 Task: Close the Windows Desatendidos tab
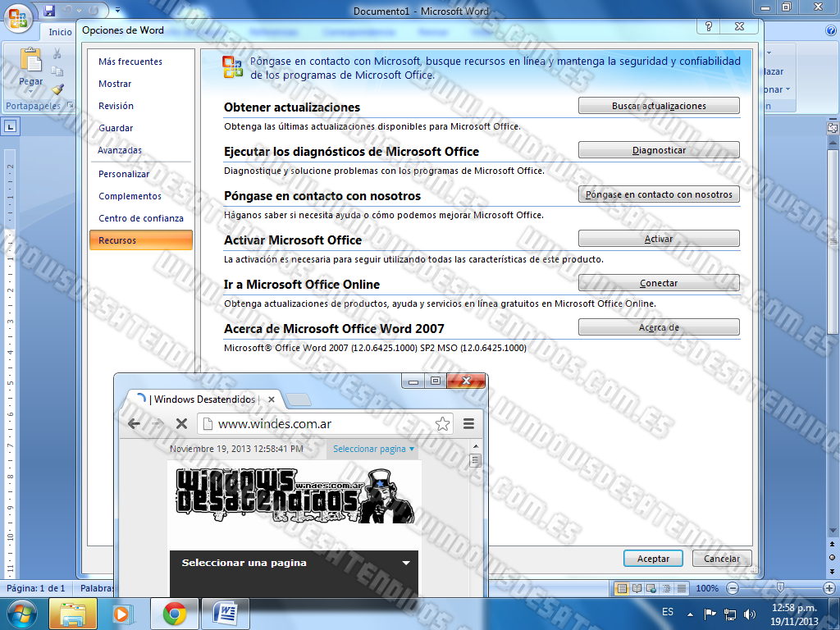(272, 399)
